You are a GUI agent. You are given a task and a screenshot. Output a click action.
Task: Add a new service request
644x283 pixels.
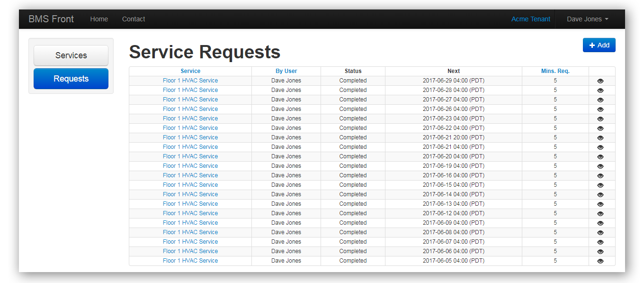(599, 45)
